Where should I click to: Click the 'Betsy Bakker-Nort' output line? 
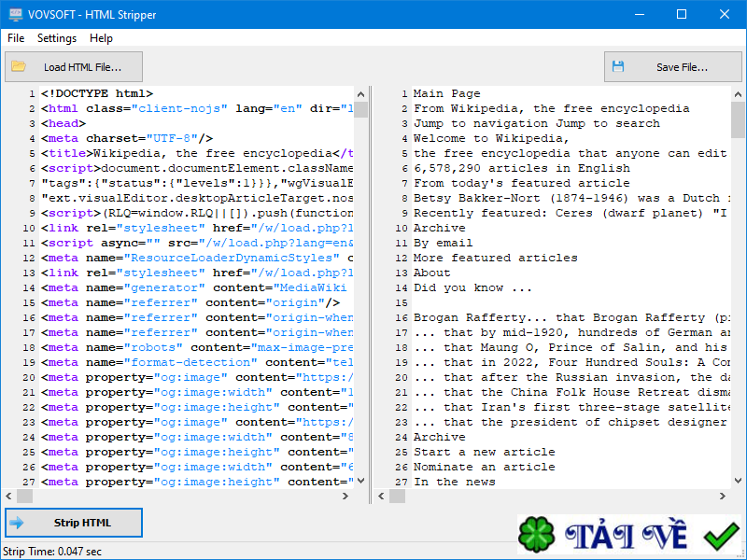(x=571, y=199)
